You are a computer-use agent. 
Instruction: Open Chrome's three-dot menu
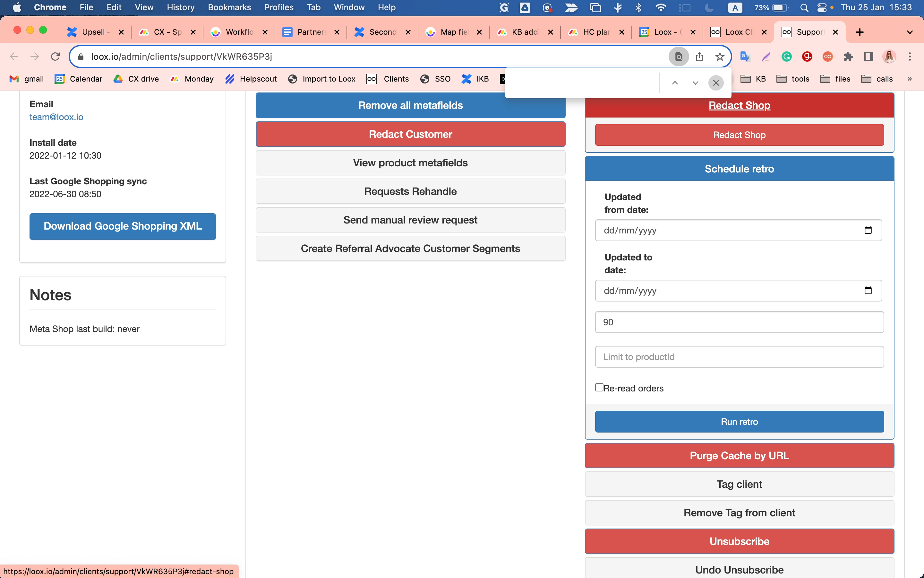[910, 57]
